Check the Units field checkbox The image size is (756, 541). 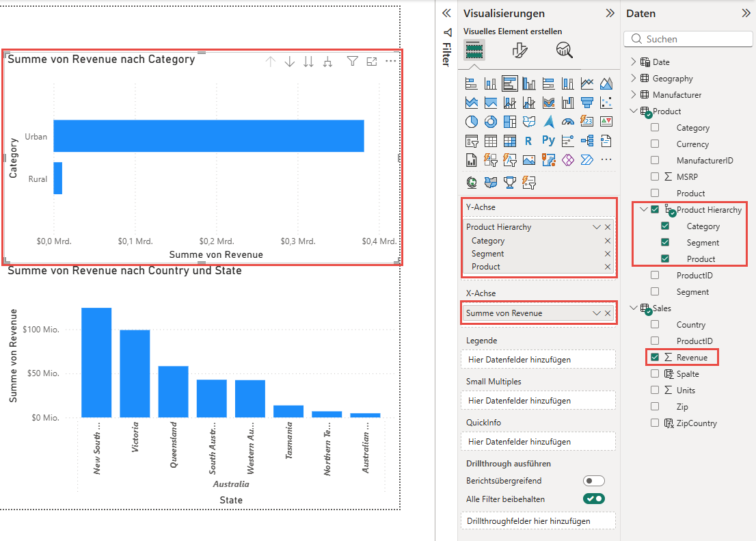(x=655, y=390)
